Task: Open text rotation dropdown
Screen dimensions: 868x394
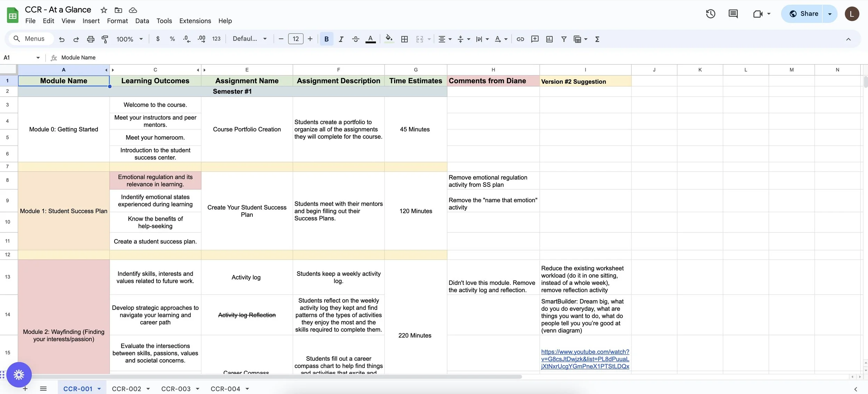Action: (x=501, y=39)
